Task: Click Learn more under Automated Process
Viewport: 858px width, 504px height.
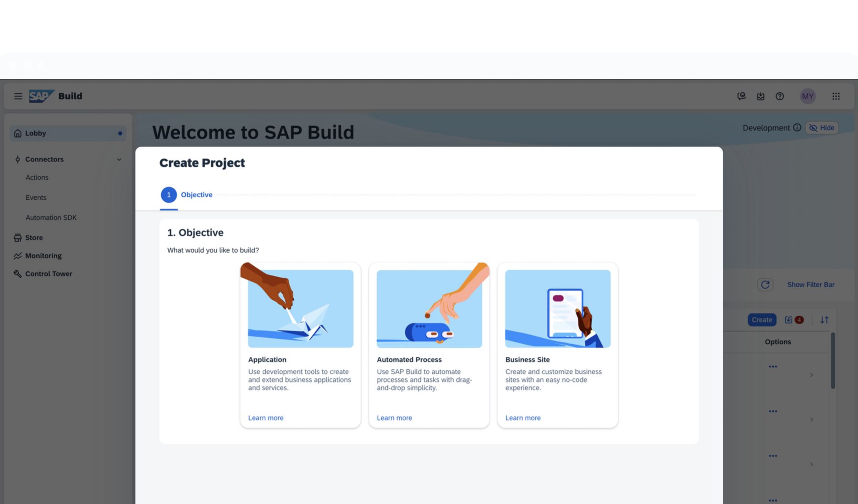Action: [394, 417]
